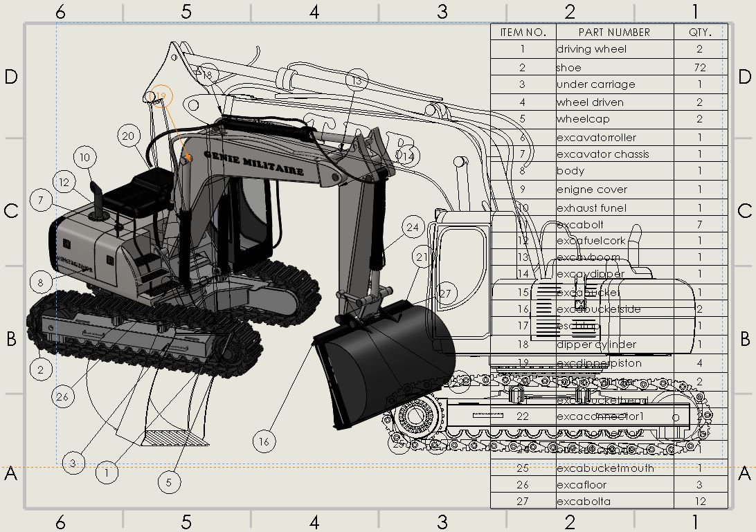This screenshot has height=532, width=756.
Task: Click the 'excavboom' cell
Action: click(x=615, y=257)
